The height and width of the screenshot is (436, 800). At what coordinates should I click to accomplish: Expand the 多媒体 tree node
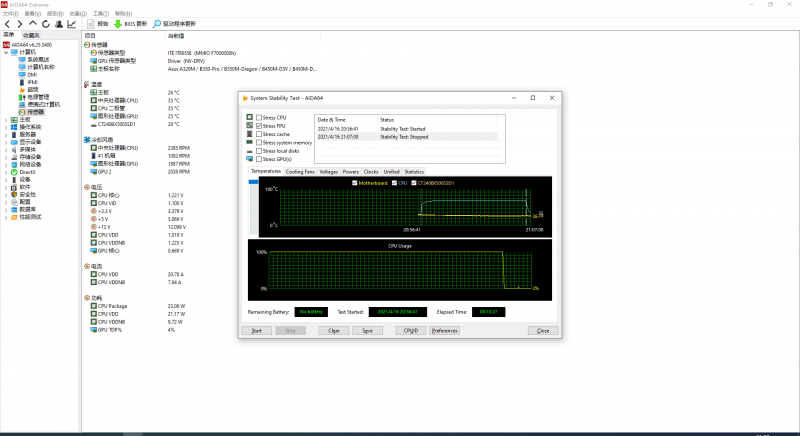[6, 150]
